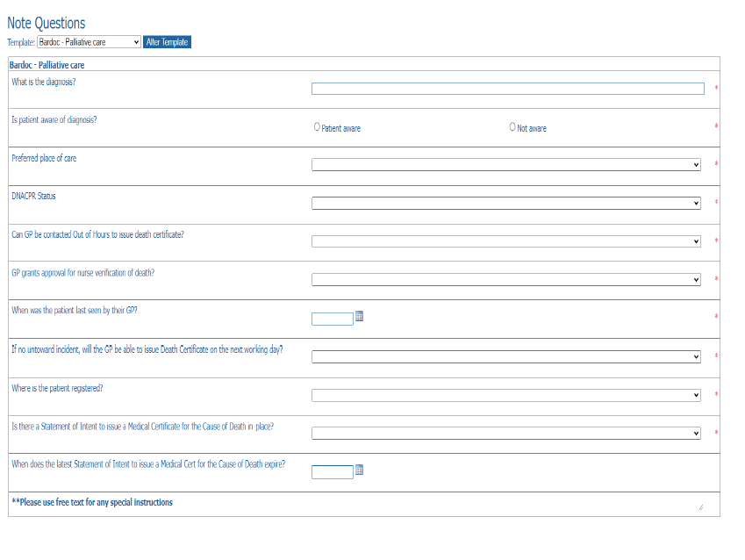The image size is (745, 560).
Task: Open the Where is the patient registered dropdown
Action: point(506,395)
